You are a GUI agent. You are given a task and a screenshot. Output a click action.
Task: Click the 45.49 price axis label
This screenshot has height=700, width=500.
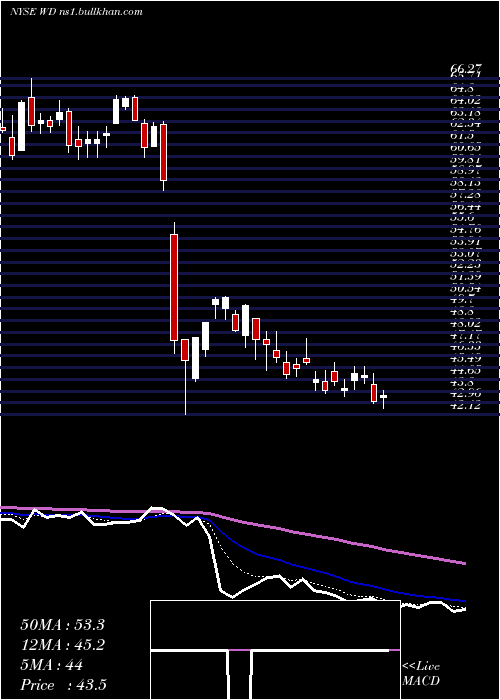[x=466, y=359]
